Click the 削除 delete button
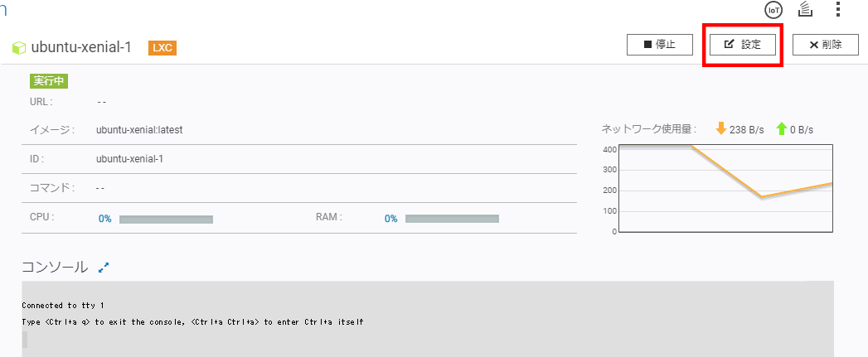 click(826, 45)
